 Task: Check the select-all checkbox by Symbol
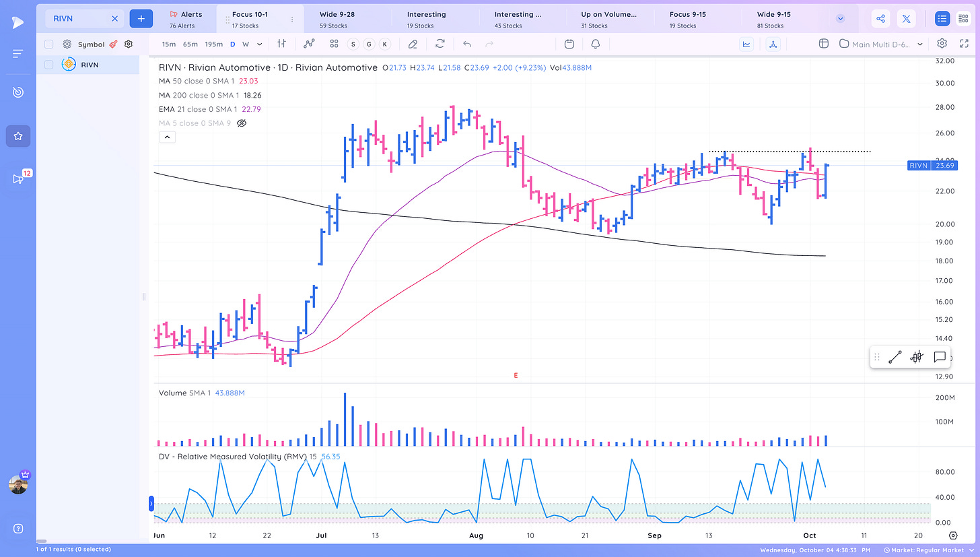[48, 44]
